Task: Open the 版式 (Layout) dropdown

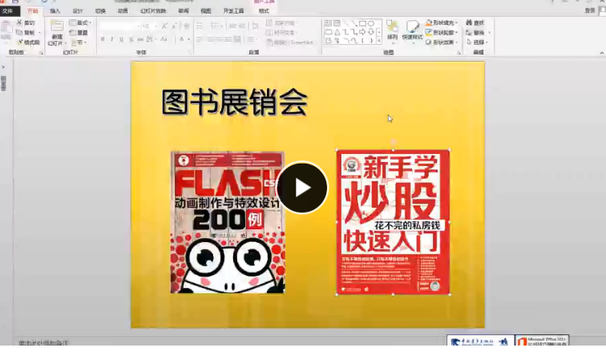Action: pyautogui.click(x=80, y=22)
